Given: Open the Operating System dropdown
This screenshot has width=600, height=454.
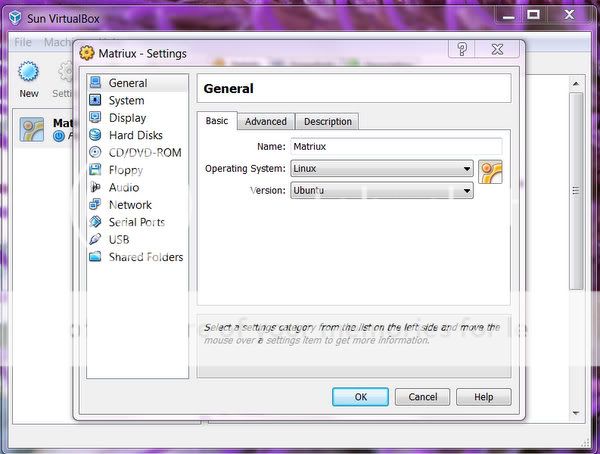Looking at the screenshot, I should (382, 168).
